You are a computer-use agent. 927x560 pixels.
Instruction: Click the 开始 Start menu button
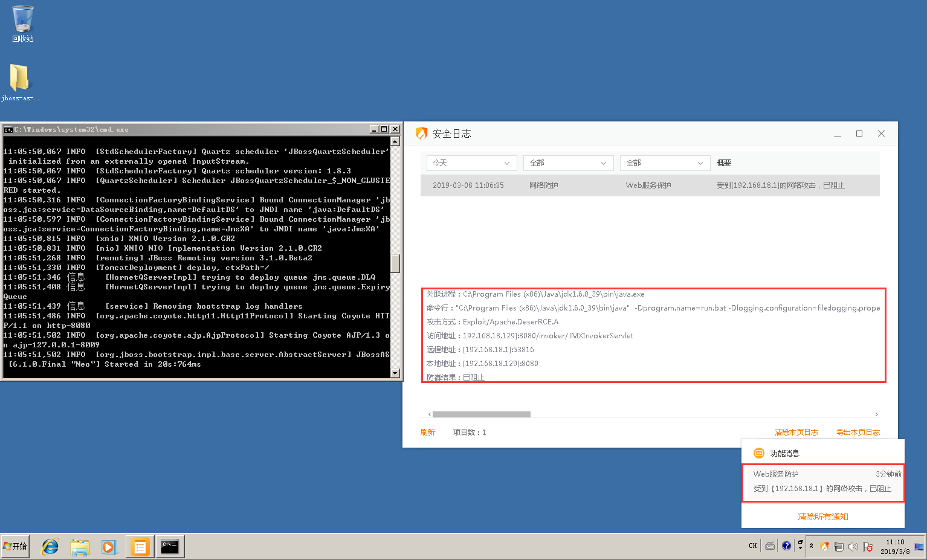(x=16, y=546)
